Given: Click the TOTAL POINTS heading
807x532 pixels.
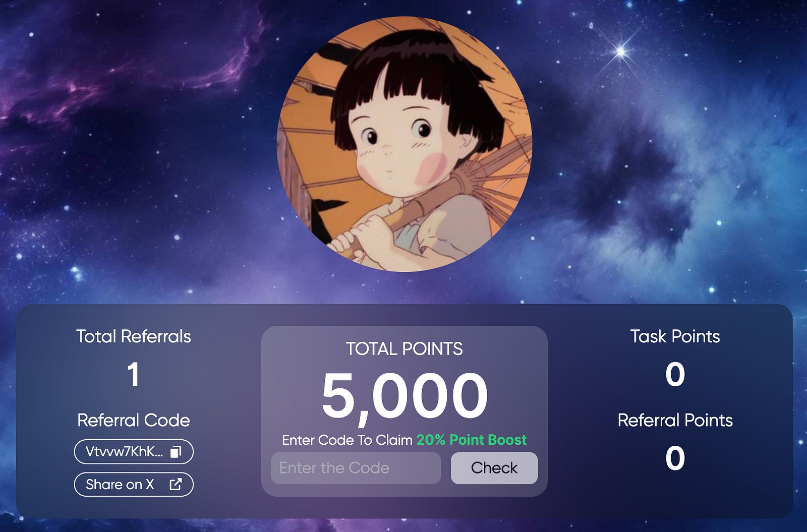Looking at the screenshot, I should coord(405,349).
